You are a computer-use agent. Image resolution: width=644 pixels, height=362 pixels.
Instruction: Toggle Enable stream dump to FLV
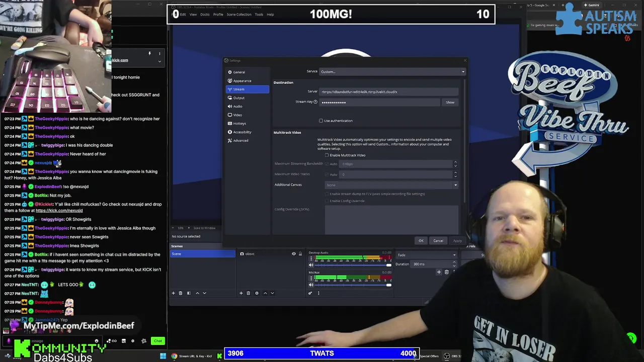coord(327,194)
